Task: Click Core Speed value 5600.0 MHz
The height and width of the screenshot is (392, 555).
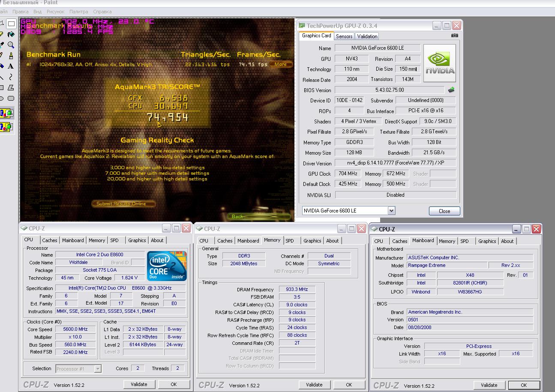Action: pyautogui.click(x=76, y=329)
